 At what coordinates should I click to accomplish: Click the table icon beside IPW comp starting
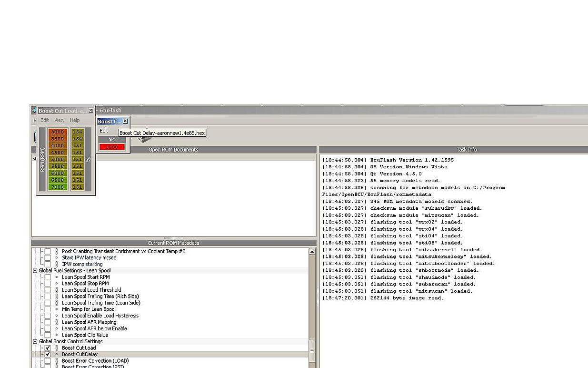(57, 264)
